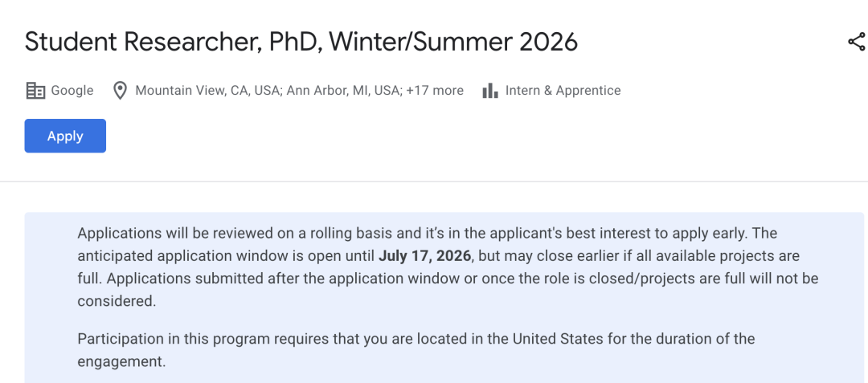The height and width of the screenshot is (383, 868).
Task: Click "Winter/Summer 2026" in the heading
Action: (x=454, y=42)
